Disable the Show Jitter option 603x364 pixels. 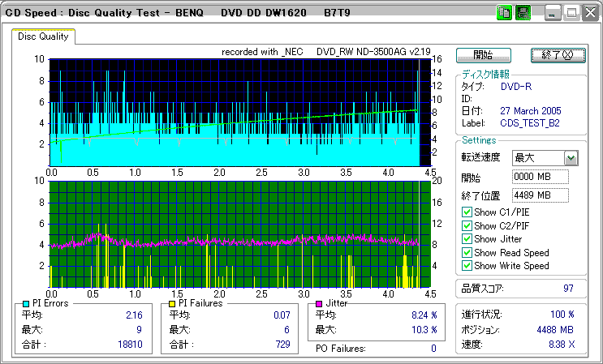pos(467,239)
